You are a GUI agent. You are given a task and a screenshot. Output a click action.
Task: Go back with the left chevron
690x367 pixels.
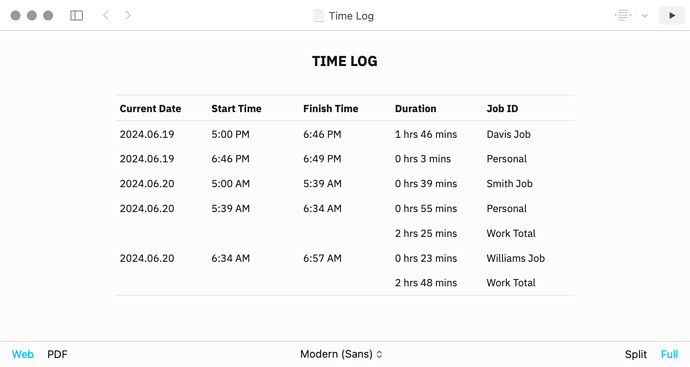[x=106, y=15]
